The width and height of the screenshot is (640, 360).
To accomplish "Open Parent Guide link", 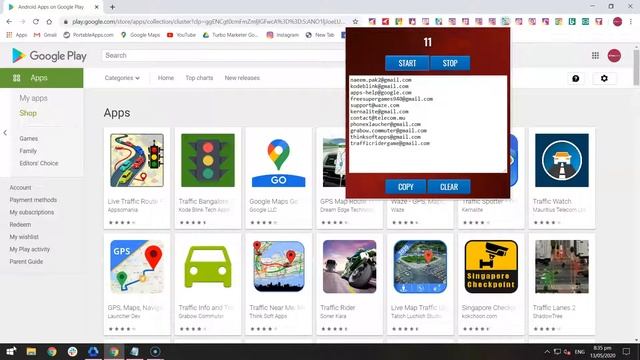I will click(26, 261).
